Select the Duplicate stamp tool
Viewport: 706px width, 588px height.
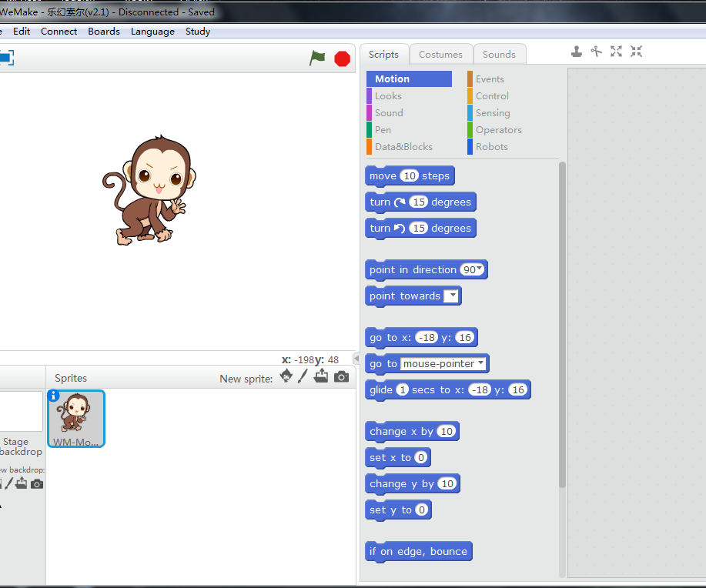pyautogui.click(x=577, y=52)
